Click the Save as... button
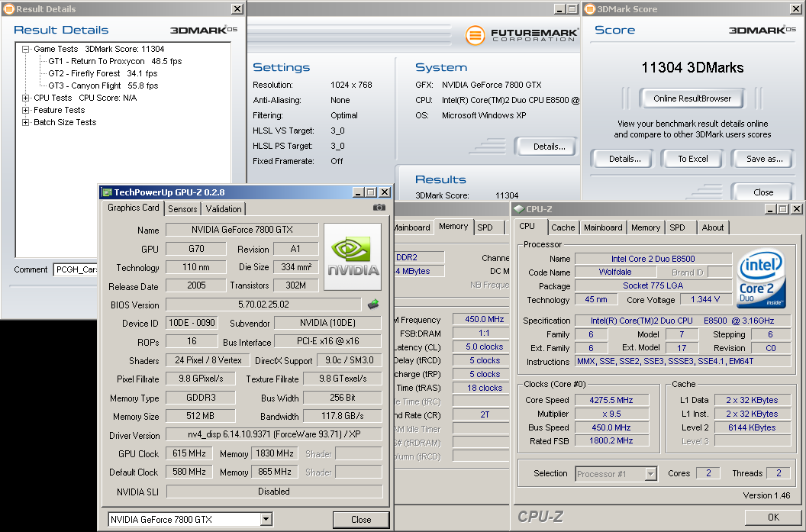 [764, 159]
